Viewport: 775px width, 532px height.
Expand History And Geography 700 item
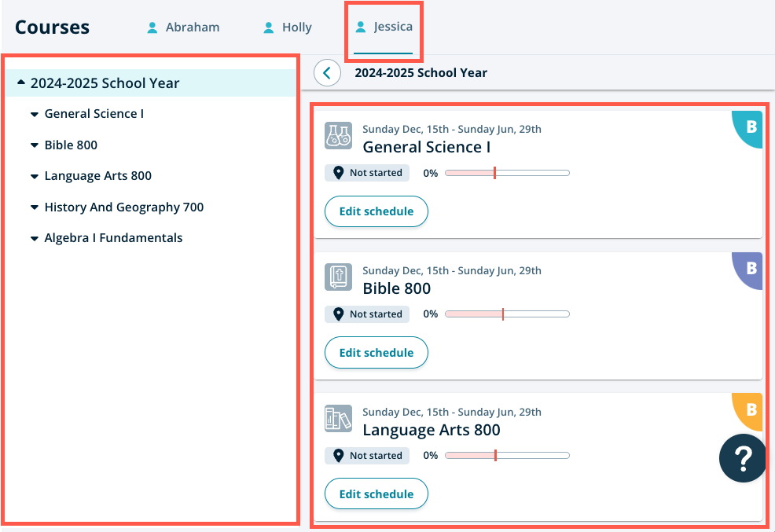35,207
